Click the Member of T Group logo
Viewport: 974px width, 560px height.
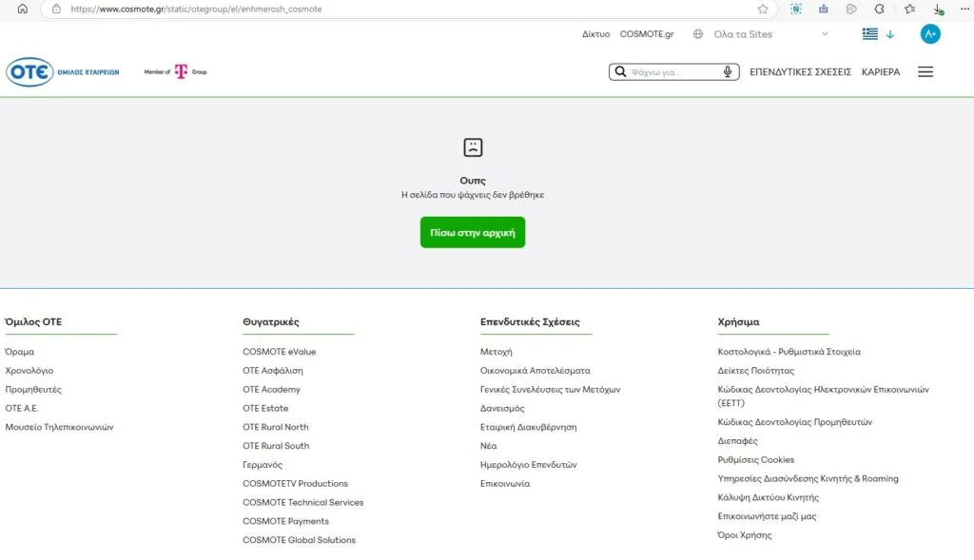tap(175, 72)
